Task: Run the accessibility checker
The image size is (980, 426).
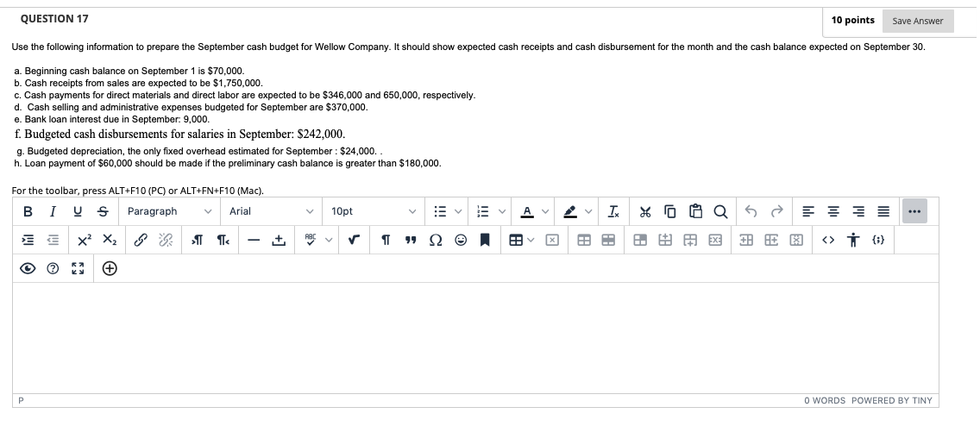Action: [x=853, y=240]
